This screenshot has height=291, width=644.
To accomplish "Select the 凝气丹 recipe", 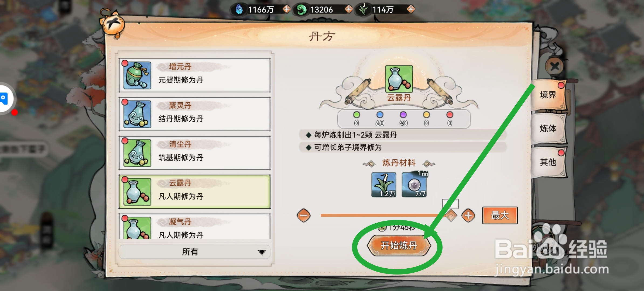I will coord(194,227).
